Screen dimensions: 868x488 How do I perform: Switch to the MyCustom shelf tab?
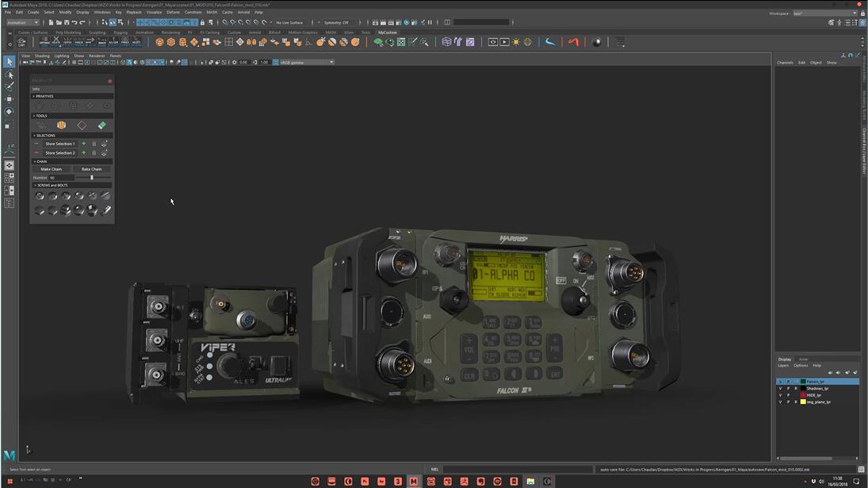pos(388,33)
